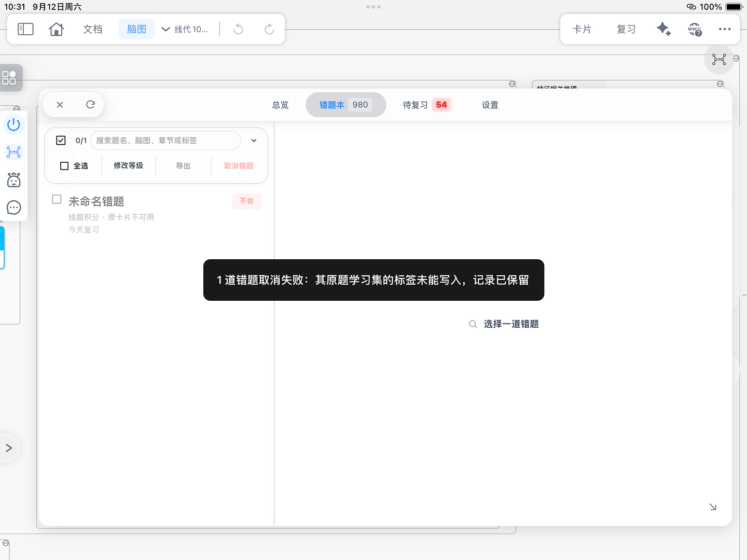Open the 设置 tab
This screenshot has height=560, width=747.
pos(490,105)
